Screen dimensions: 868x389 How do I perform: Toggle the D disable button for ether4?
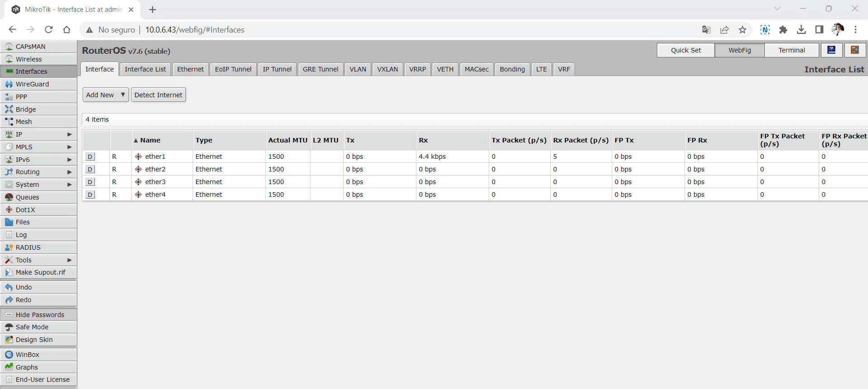tap(90, 194)
